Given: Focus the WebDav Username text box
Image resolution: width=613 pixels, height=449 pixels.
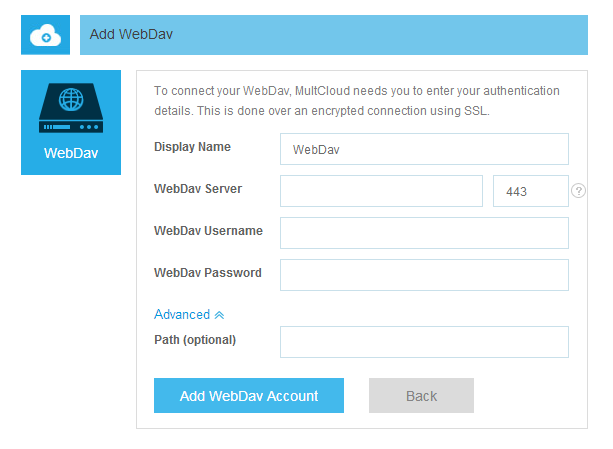Looking at the screenshot, I should (424, 233).
